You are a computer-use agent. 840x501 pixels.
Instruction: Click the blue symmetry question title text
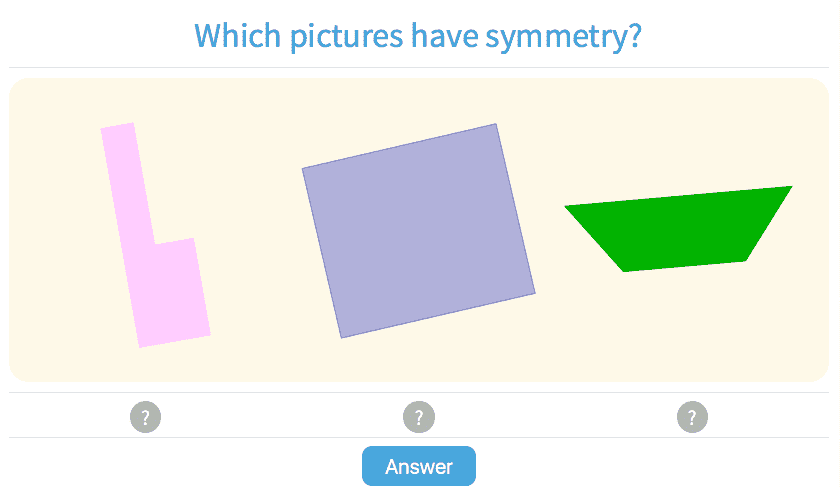pos(418,36)
